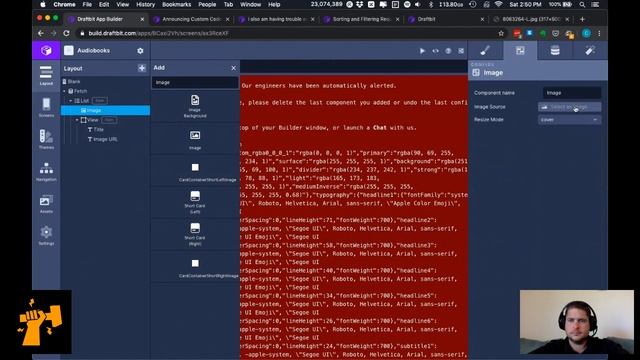Open the Chrome profile avatar
Image resolution: width=640 pixels, height=360 pixels.
pyautogui.click(x=587, y=33)
